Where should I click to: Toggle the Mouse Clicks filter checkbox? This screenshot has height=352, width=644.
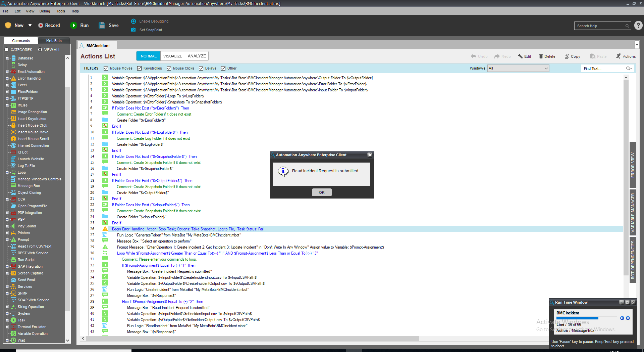coord(169,68)
